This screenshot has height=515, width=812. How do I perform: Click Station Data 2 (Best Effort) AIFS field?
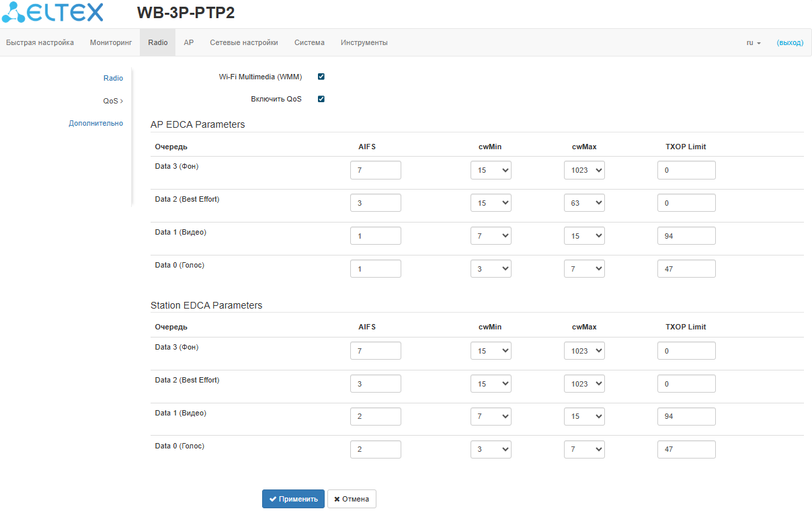tap(375, 384)
